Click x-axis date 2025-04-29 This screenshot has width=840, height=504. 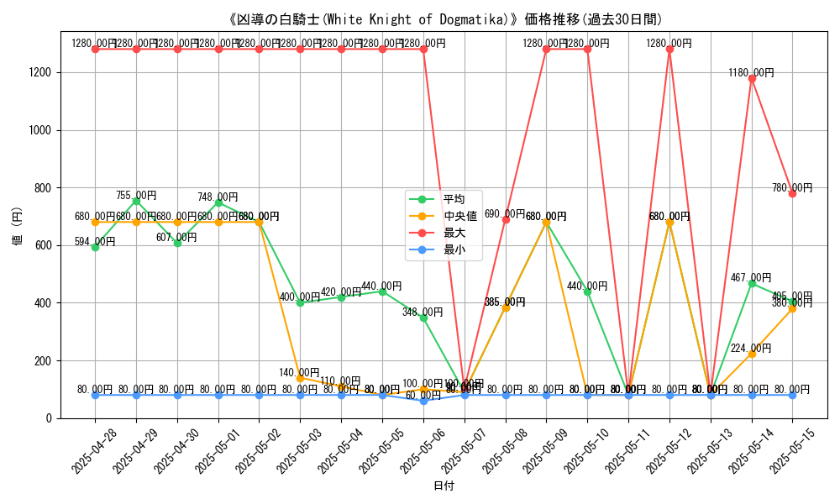[135, 451]
